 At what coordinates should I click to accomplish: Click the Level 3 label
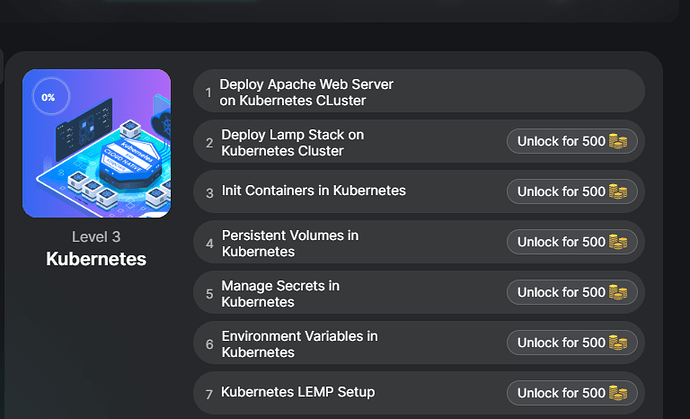click(96, 237)
